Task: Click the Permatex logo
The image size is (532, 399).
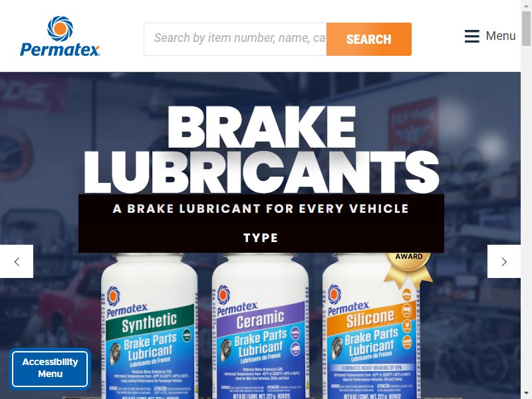Action: pyautogui.click(x=60, y=36)
